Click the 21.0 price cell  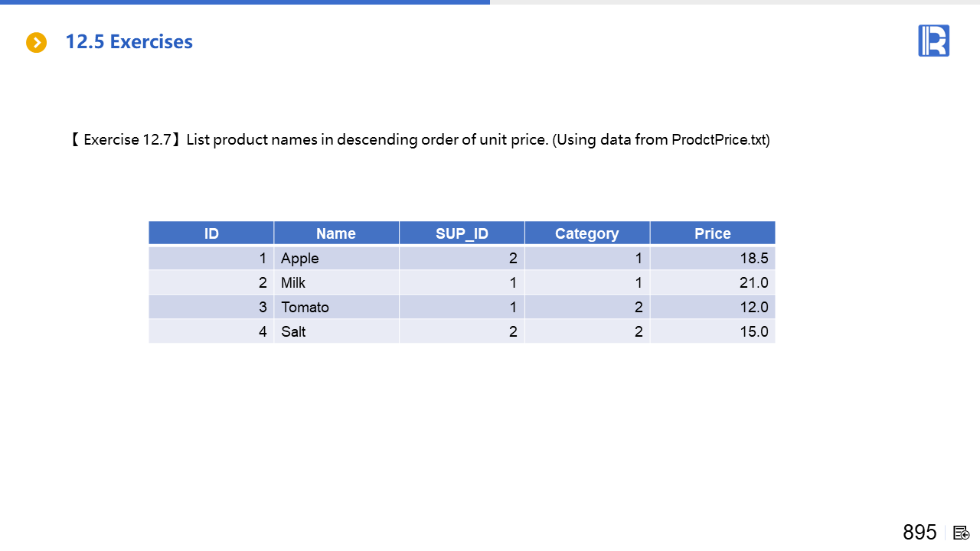tap(753, 282)
